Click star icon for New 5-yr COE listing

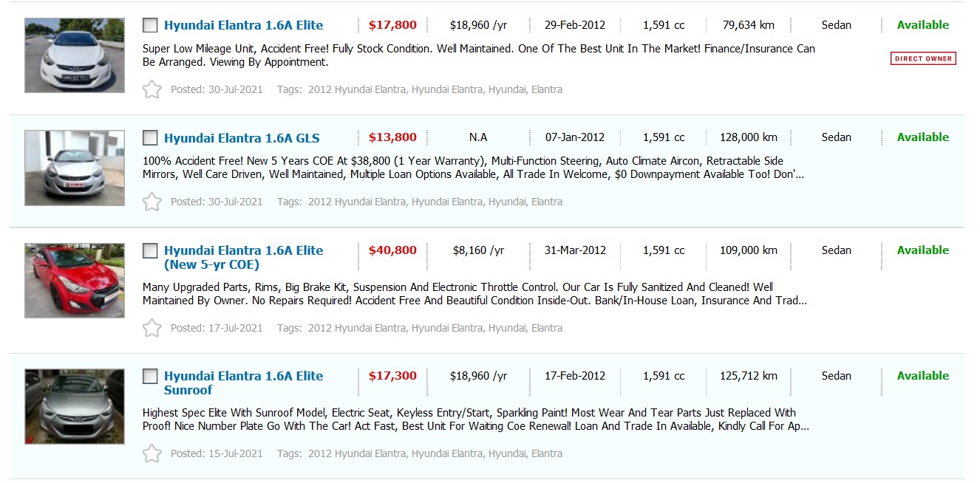pyautogui.click(x=152, y=328)
